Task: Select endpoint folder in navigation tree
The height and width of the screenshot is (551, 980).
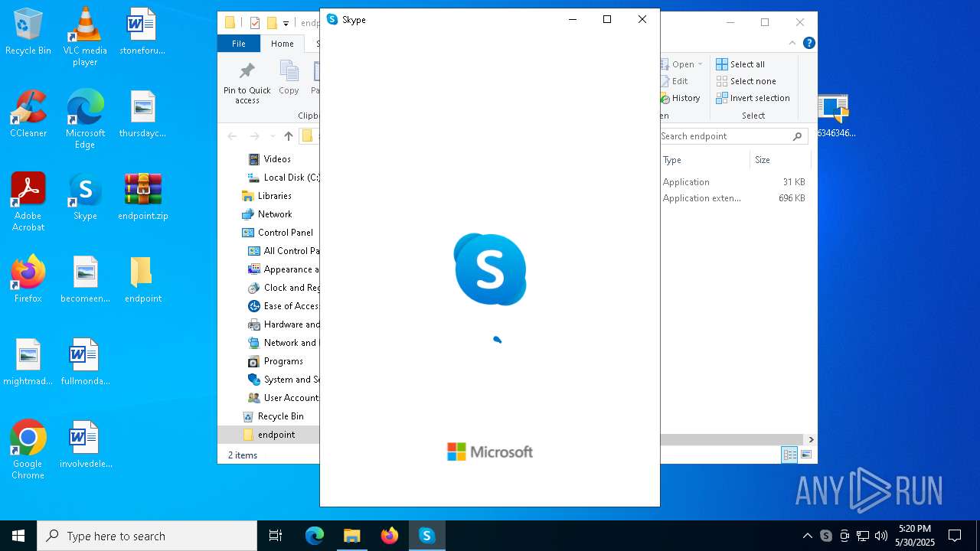Action: 269,435
